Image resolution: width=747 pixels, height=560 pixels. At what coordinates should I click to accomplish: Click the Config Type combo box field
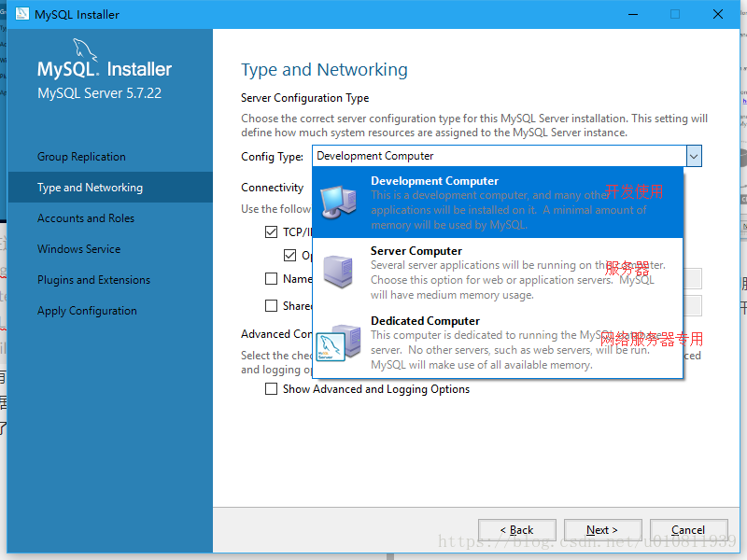[x=507, y=156]
